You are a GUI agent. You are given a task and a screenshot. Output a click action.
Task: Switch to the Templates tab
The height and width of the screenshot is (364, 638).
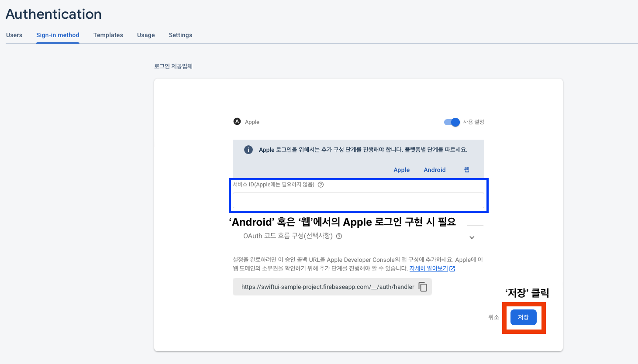point(108,35)
